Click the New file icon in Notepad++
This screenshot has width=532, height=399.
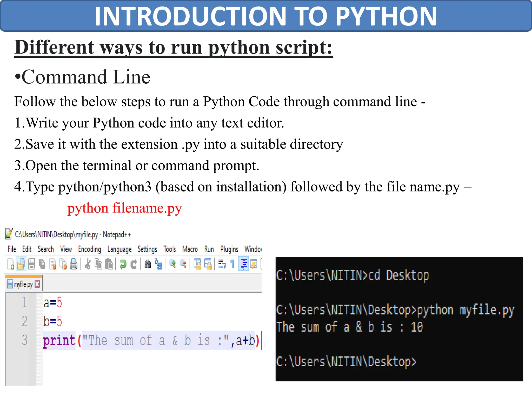click(x=11, y=264)
